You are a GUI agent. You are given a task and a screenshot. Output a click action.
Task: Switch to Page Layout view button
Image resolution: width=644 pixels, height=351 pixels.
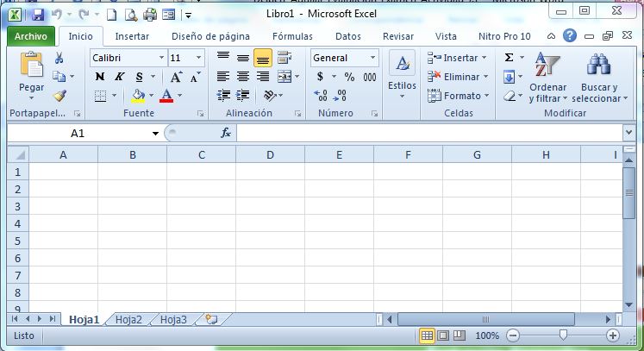443,335
